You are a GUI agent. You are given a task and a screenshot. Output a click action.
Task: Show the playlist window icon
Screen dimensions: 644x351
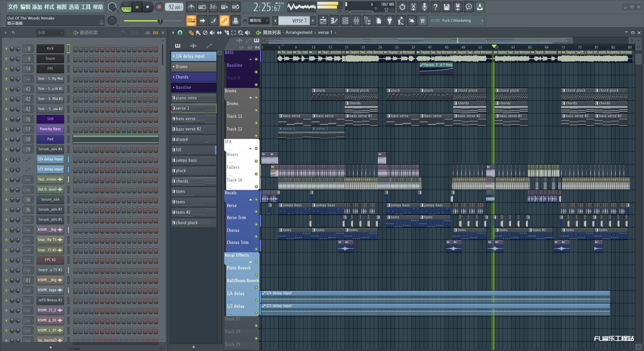click(x=323, y=21)
